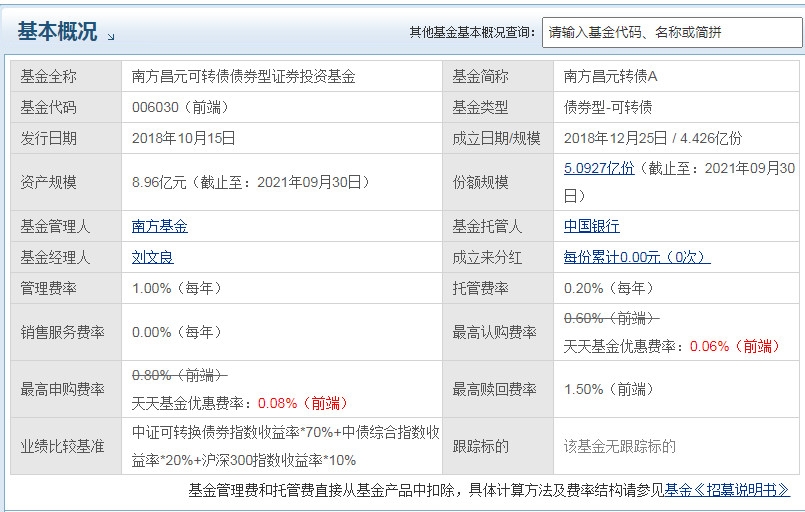Select the text 该基金无跟踪标的
The width and height of the screenshot is (805, 512).
620,446
